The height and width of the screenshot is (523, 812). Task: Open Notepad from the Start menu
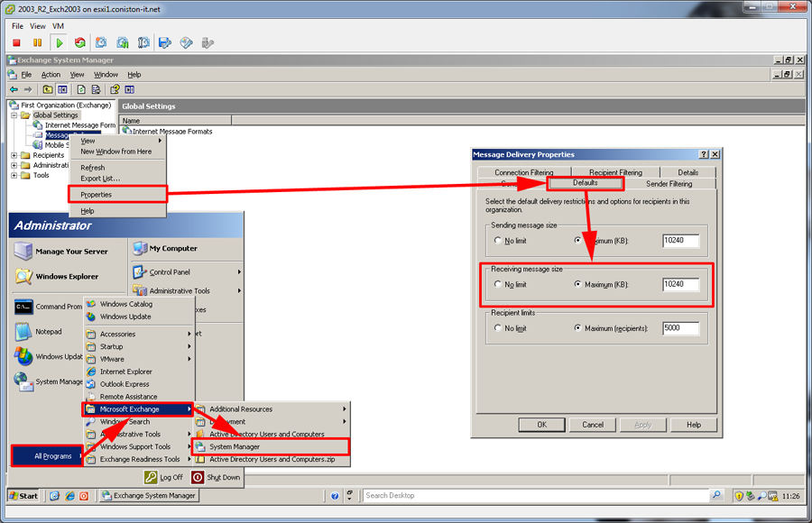point(39,332)
